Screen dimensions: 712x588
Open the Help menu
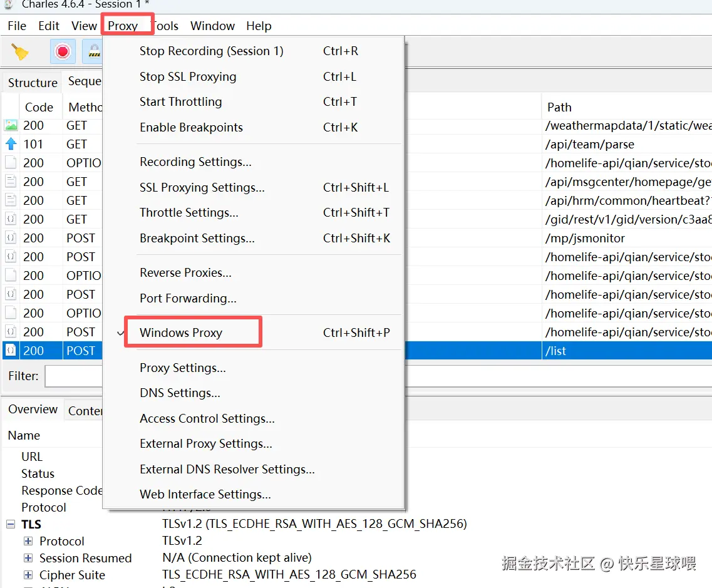(x=259, y=26)
